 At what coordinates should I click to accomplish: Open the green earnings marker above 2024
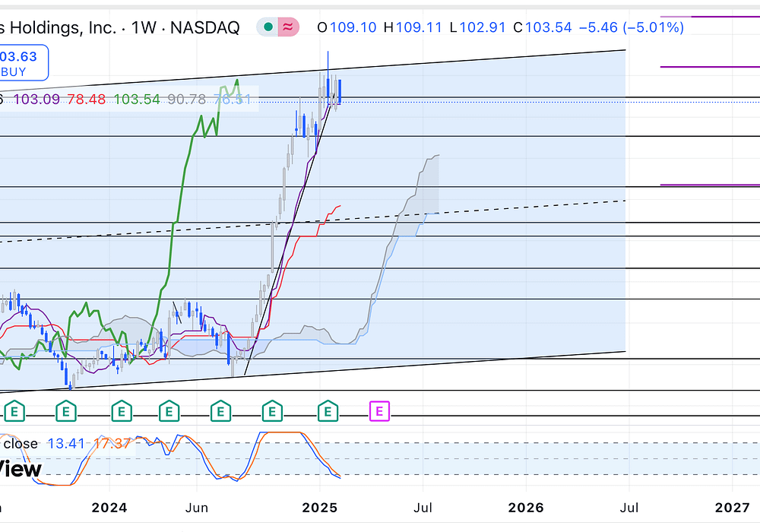pos(120,412)
